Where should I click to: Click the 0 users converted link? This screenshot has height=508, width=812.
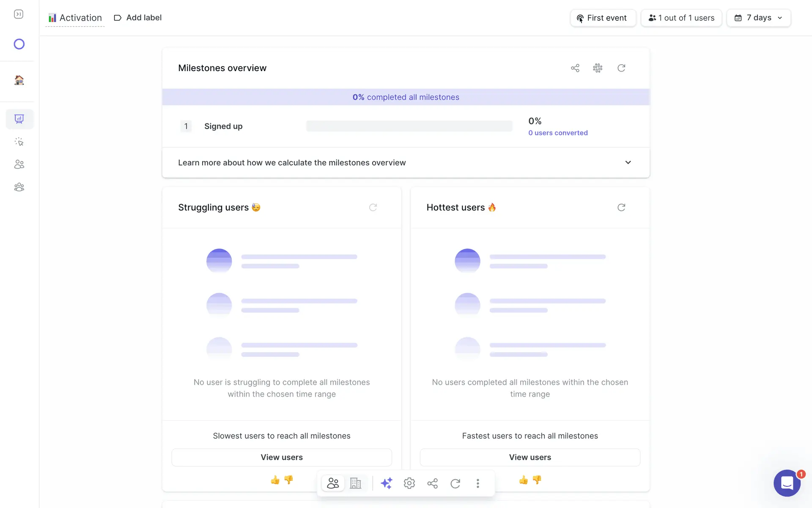pyautogui.click(x=557, y=133)
